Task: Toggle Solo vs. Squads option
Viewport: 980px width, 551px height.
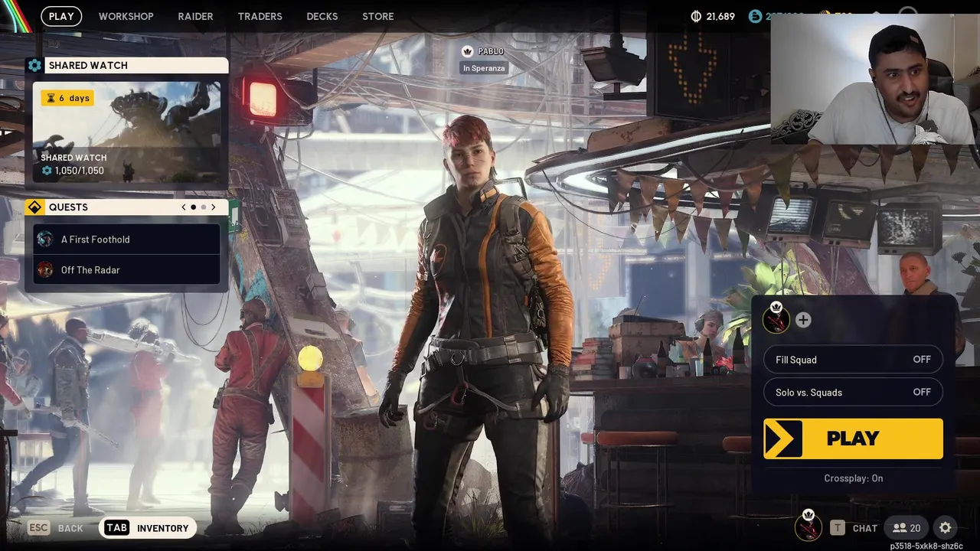Action: click(853, 393)
